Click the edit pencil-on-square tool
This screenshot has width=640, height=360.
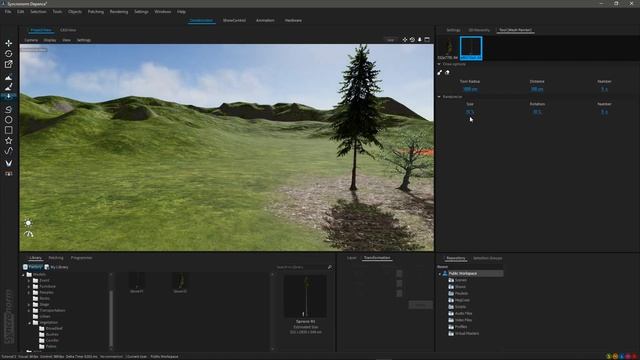coord(9,64)
